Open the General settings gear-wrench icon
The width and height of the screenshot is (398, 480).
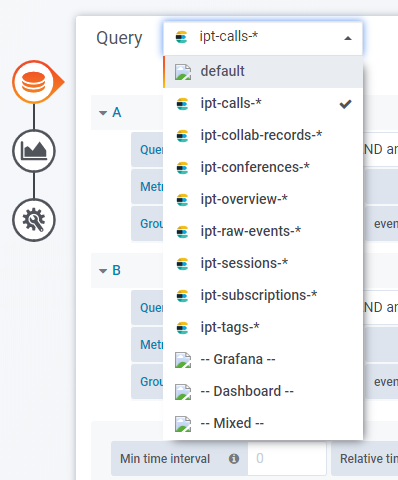click(34, 220)
